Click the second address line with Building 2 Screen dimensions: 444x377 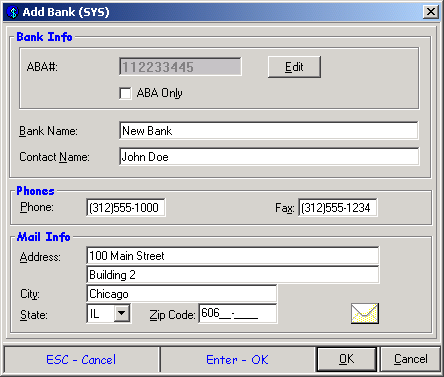[232, 275]
